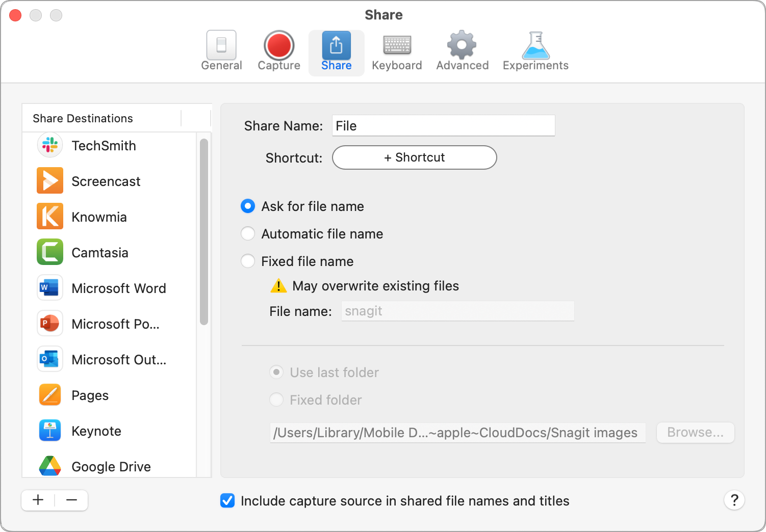This screenshot has width=766, height=532.
Task: Choose Knowmia in the destinations list
Action: tap(109, 217)
